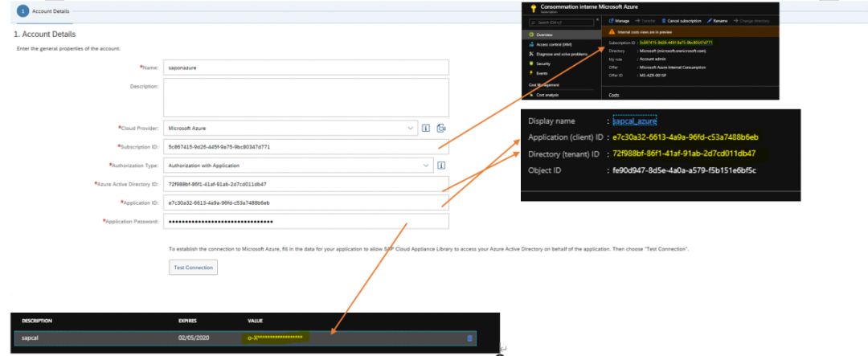The width and height of the screenshot is (868, 356).
Task: Click Manage in the Azure toolbar
Action: (x=618, y=21)
